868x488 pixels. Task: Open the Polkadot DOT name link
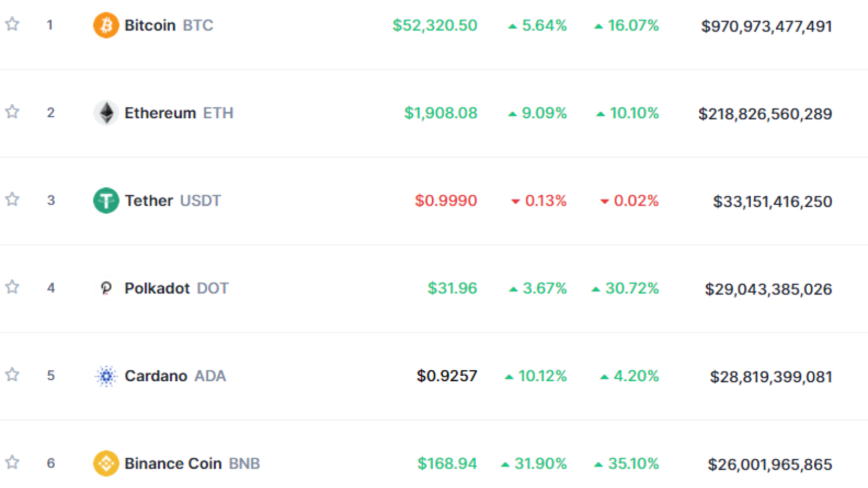click(177, 288)
